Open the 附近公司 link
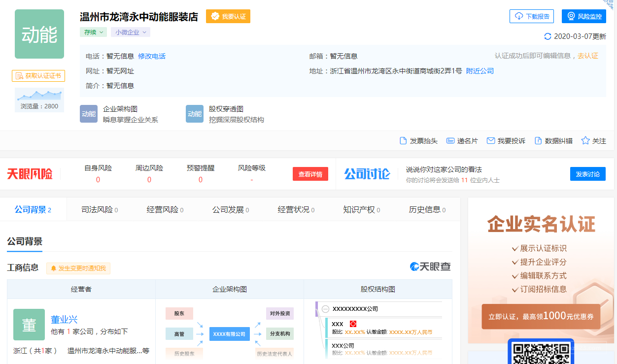The image size is (617, 364). pyautogui.click(x=480, y=71)
